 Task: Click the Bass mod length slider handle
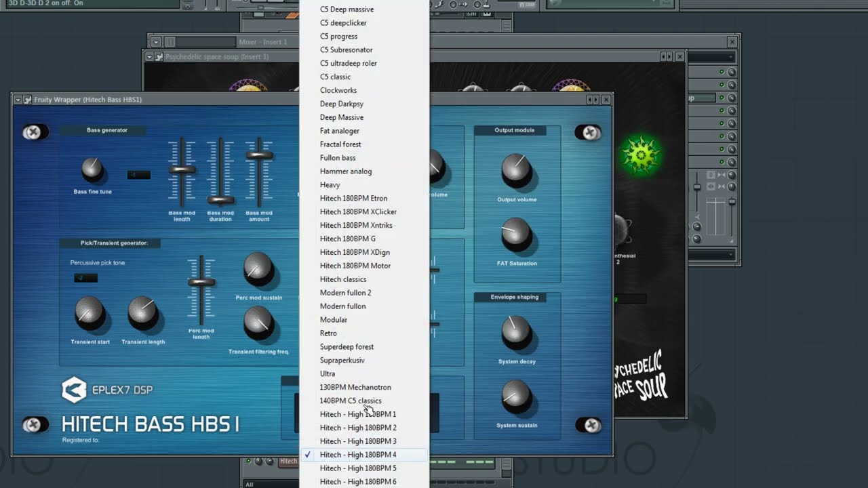(182, 170)
